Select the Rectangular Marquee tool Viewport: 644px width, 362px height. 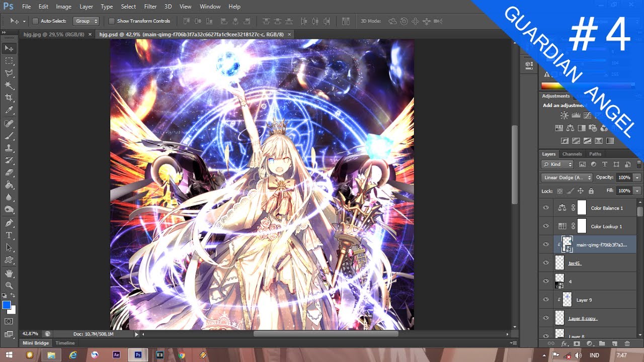[9, 61]
